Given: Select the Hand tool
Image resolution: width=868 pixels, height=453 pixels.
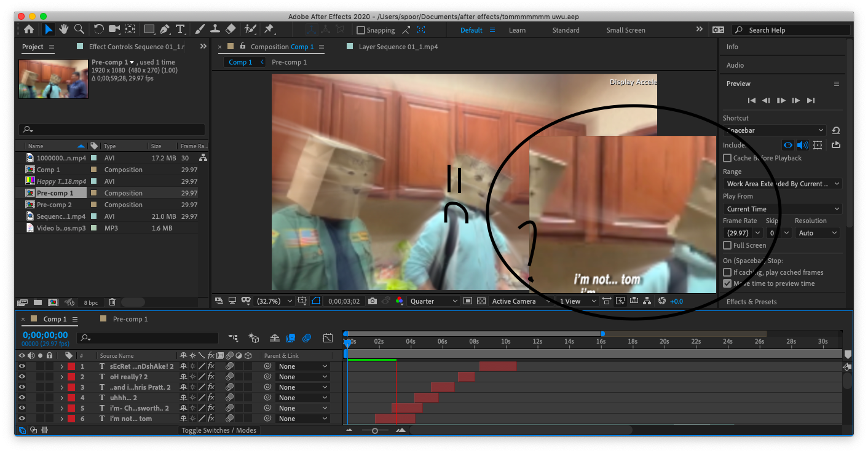Looking at the screenshot, I should tap(63, 29).
